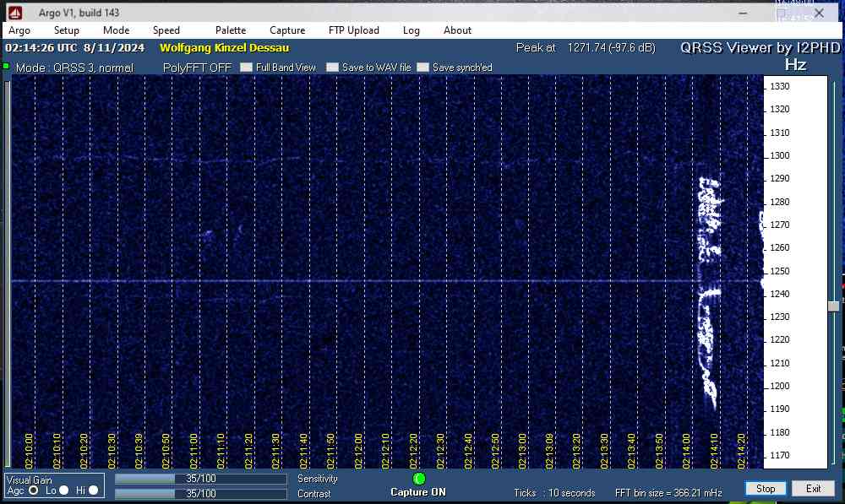Image resolution: width=845 pixels, height=504 pixels.
Task: Click the PolyFFT OFF label
Action: 197,68
